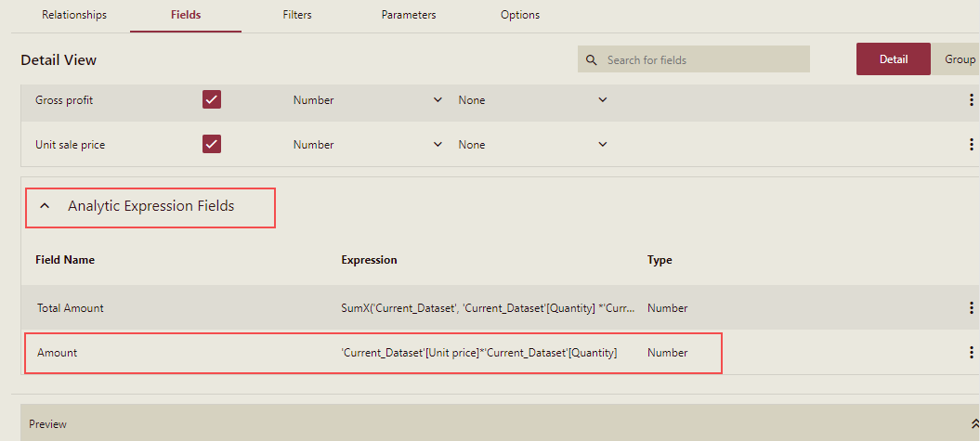The width and height of the screenshot is (980, 441).
Task: Expand the Preview panel with double chevron
Action: [973, 423]
